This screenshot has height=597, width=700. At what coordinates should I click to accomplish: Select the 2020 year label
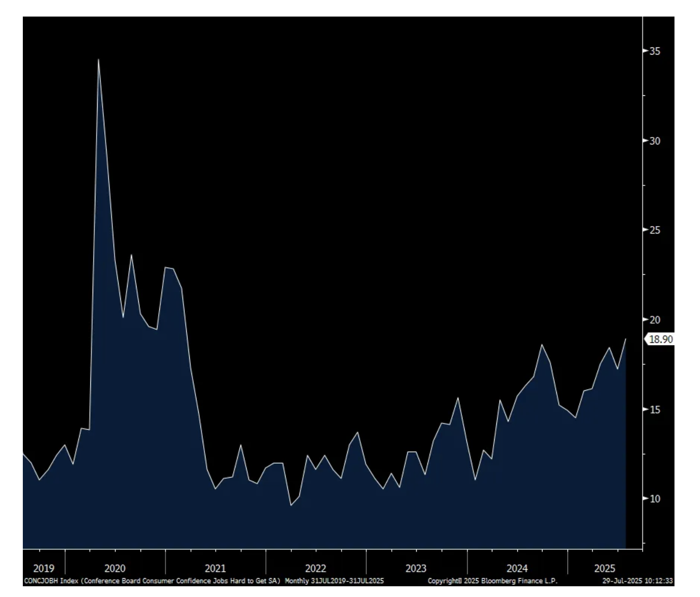click(115, 568)
